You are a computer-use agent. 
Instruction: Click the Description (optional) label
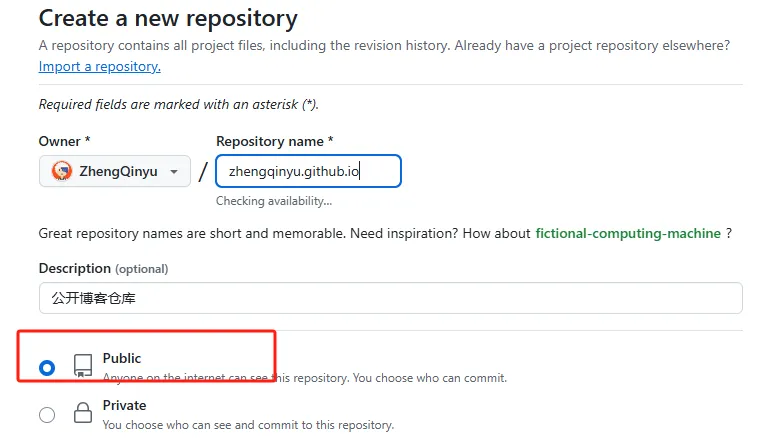[x=103, y=269]
